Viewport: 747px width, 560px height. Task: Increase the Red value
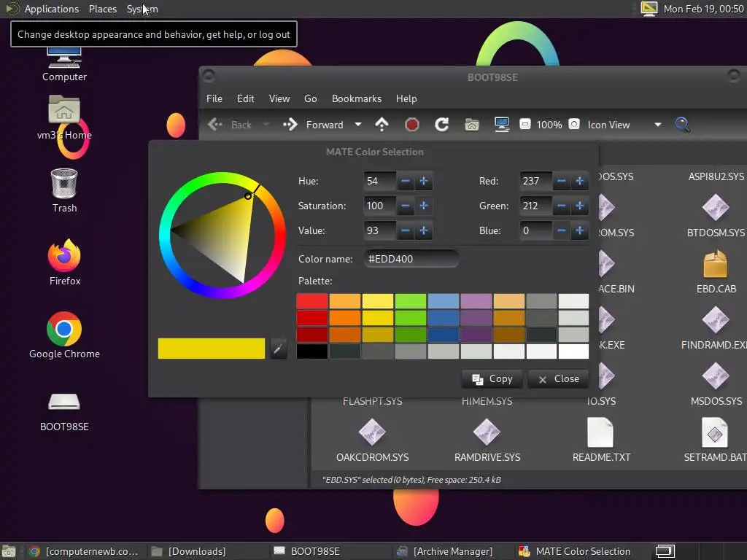(x=580, y=181)
